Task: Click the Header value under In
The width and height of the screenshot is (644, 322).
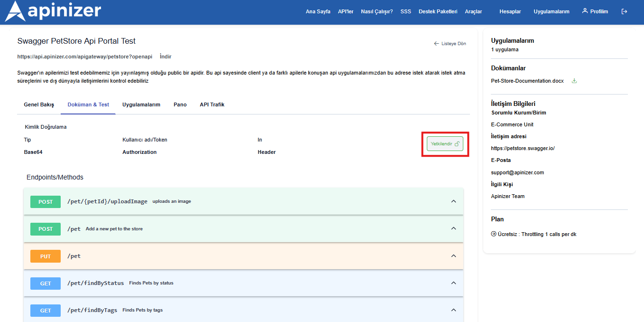Action: (x=267, y=152)
